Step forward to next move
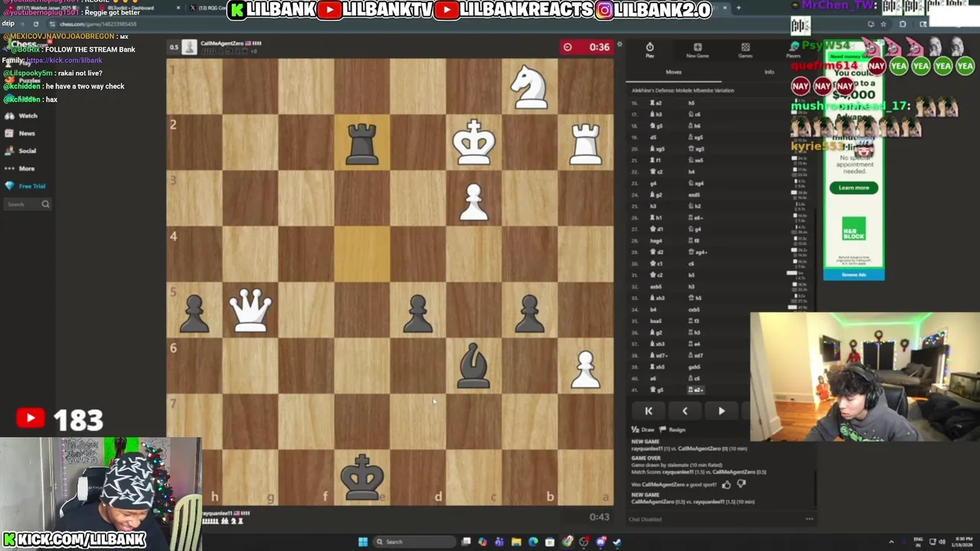 click(x=721, y=411)
